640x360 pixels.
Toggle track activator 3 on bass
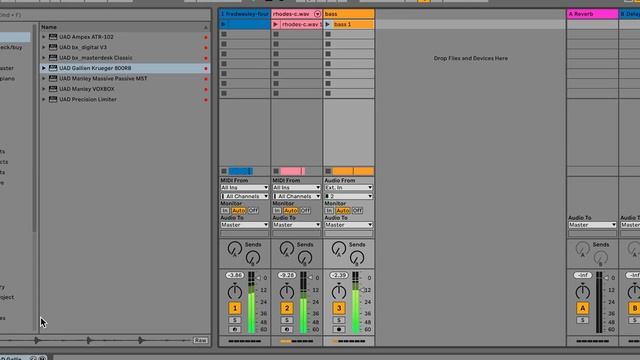coord(339,308)
